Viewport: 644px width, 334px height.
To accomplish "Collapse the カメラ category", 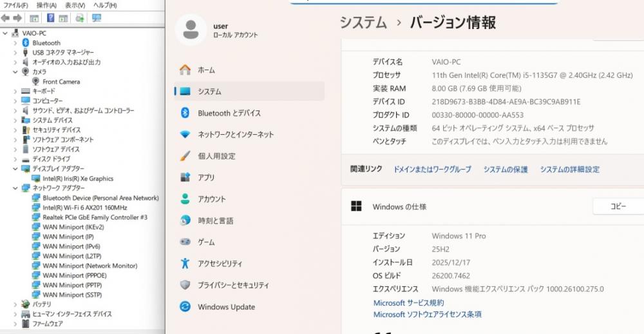I will point(15,72).
